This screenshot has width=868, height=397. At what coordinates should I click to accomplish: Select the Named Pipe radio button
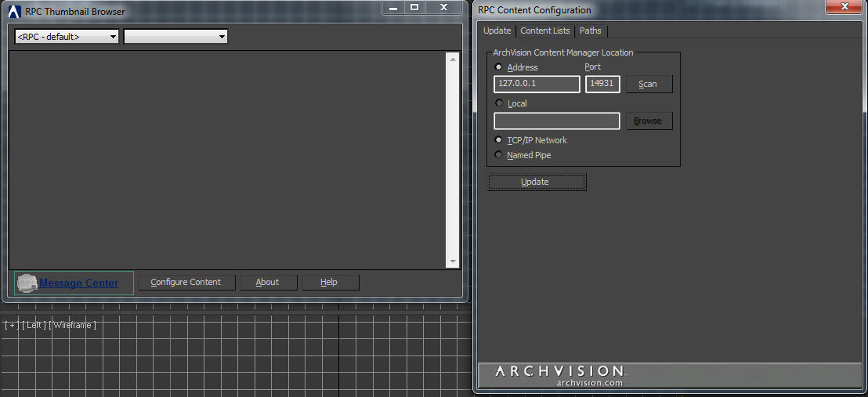click(x=499, y=155)
